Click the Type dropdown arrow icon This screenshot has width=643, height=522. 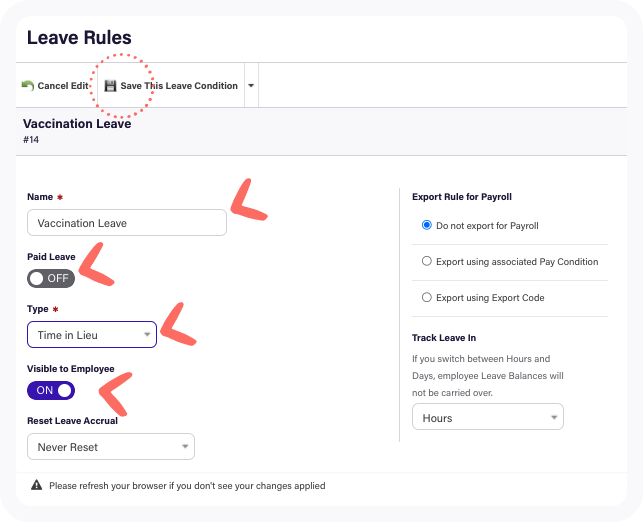click(147, 335)
